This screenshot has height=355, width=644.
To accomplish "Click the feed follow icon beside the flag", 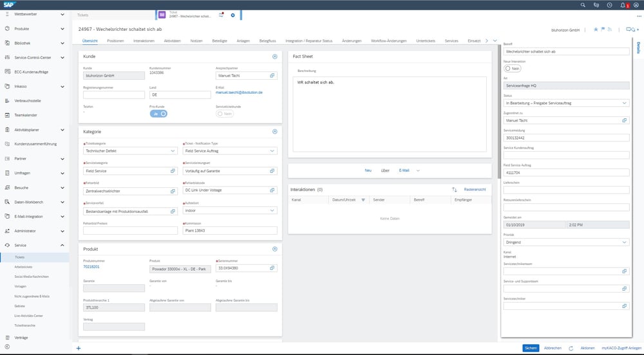I will (609, 30).
